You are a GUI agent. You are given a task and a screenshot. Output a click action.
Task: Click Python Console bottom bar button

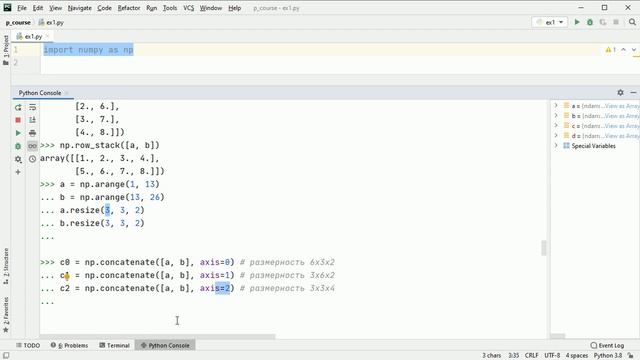165,345
